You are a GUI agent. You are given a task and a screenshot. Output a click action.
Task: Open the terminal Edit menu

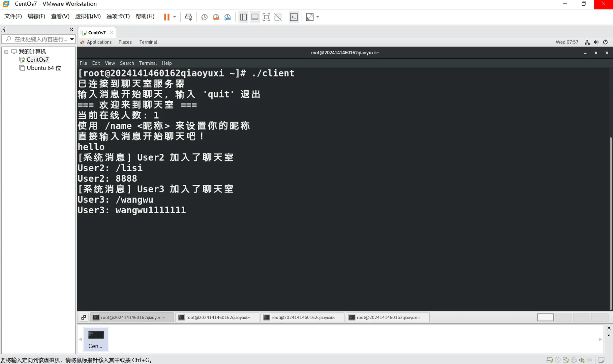(x=96, y=63)
